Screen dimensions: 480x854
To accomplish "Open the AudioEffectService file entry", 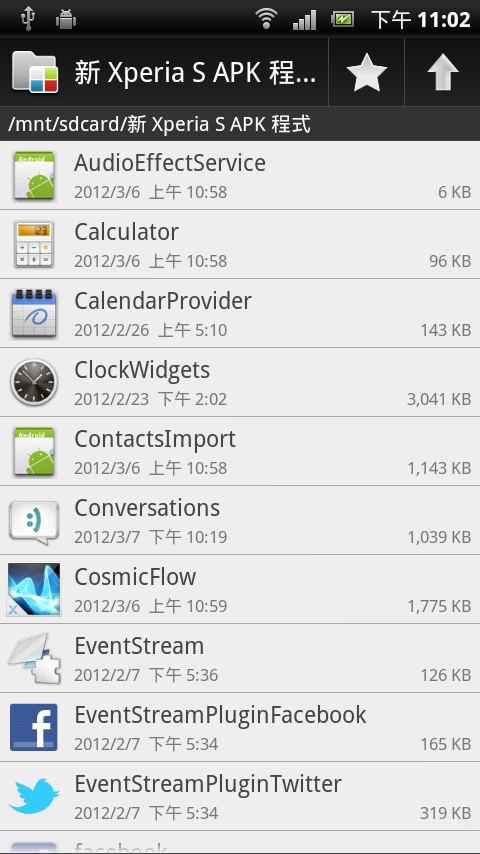I will pos(240,175).
